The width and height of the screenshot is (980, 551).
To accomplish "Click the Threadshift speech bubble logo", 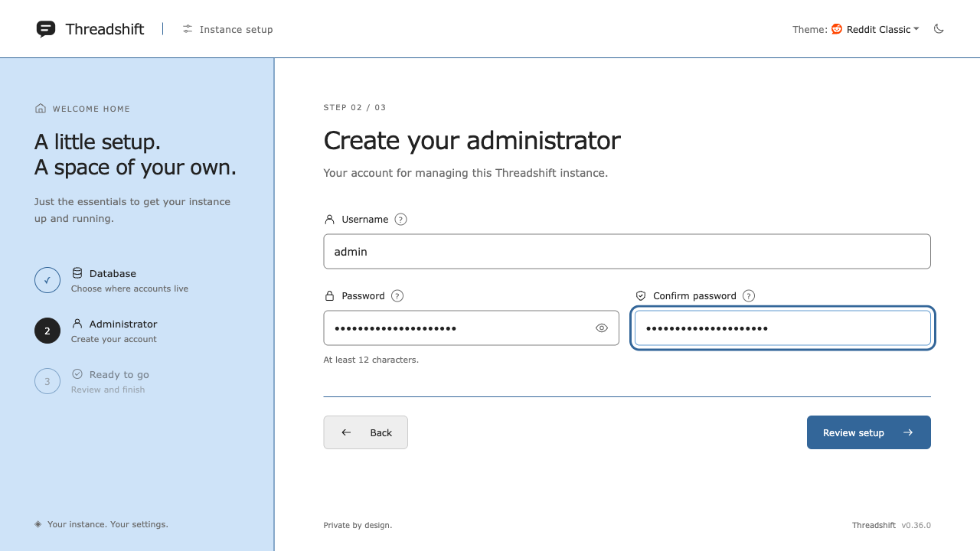I will pyautogui.click(x=46, y=29).
